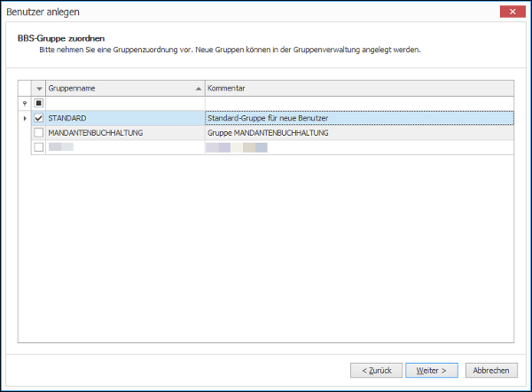Click the STANDARD row indicator arrow
The height and width of the screenshot is (392, 532).
tap(25, 118)
